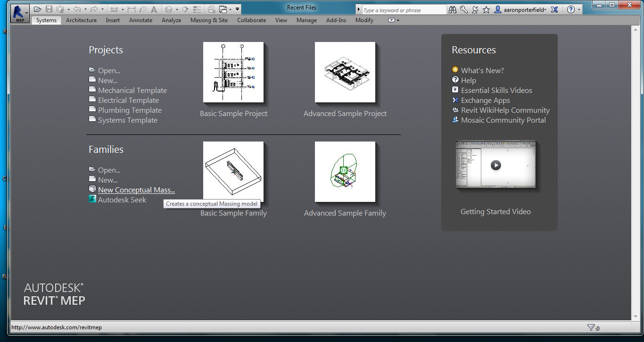Click the Subscription Center key icon

click(464, 9)
